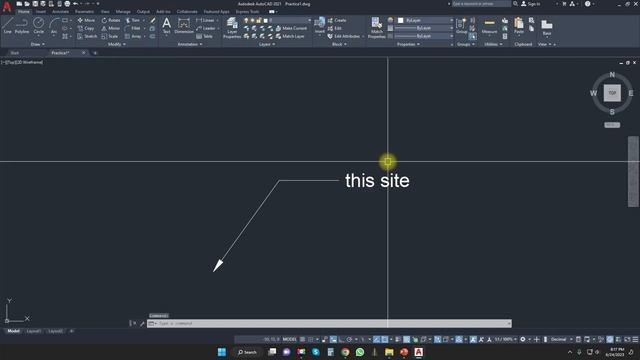Choose the Rotate command

point(111,20)
